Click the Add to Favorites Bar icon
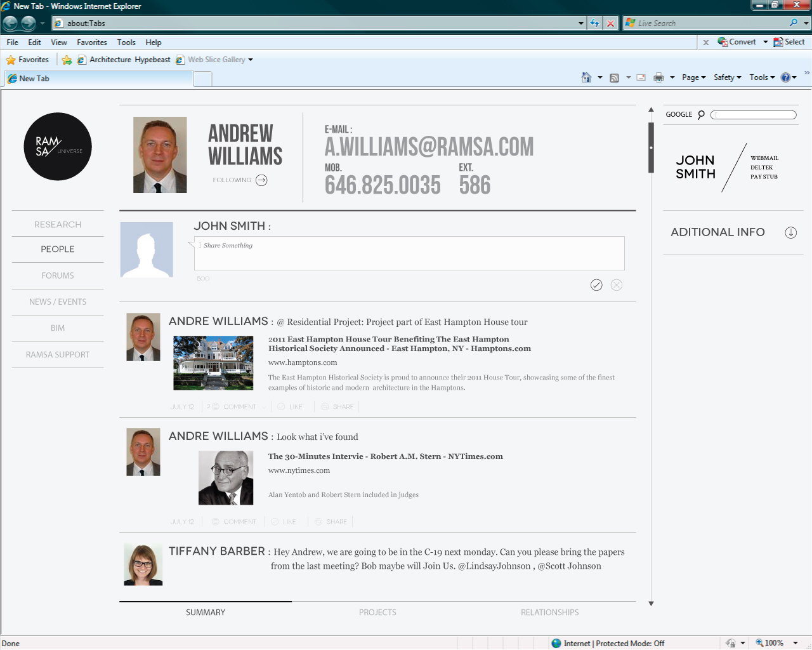This screenshot has height=650, width=812. coord(67,60)
